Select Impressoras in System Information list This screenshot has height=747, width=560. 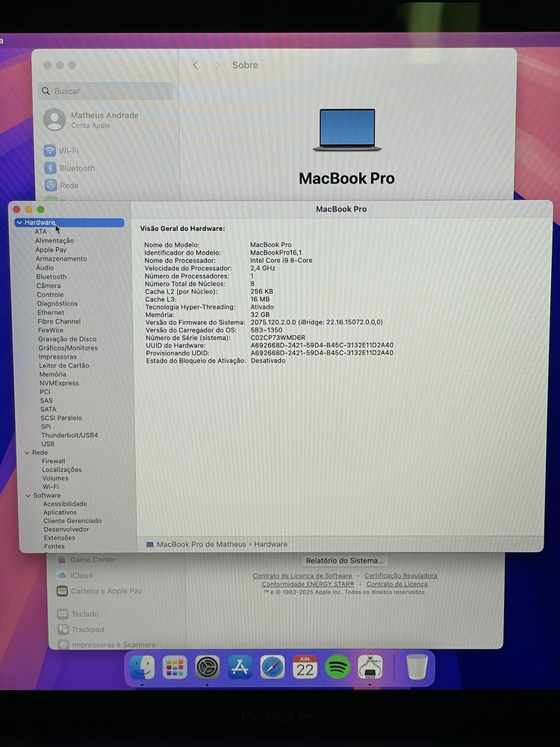pos(57,357)
